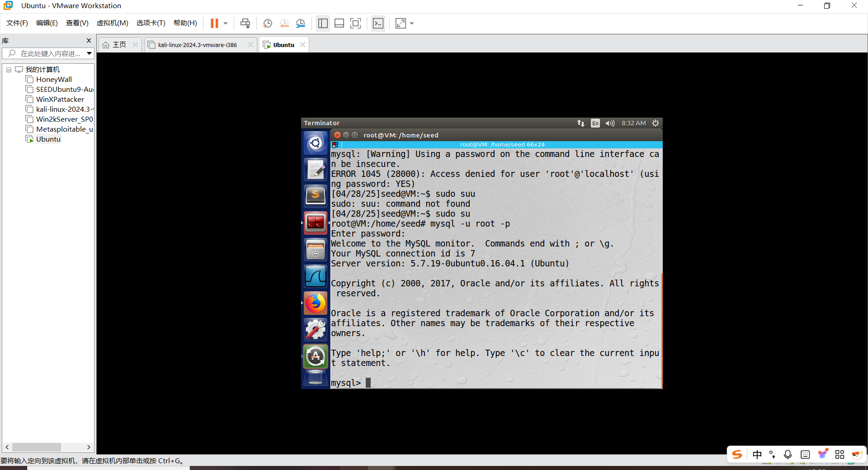This screenshot has width=868, height=470.
Task: Pause the Ubuntu virtual machine
Action: (214, 23)
